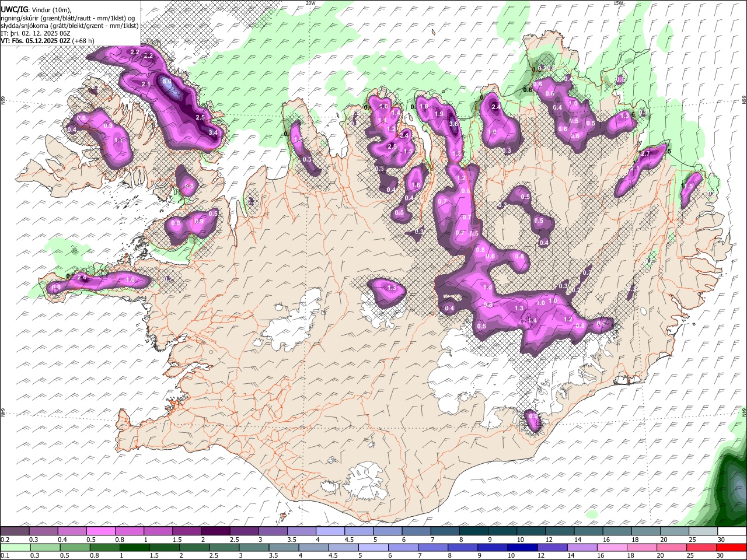Click the '3.6' snowfall value on the map
The height and width of the screenshot is (560, 747).
pos(454,124)
